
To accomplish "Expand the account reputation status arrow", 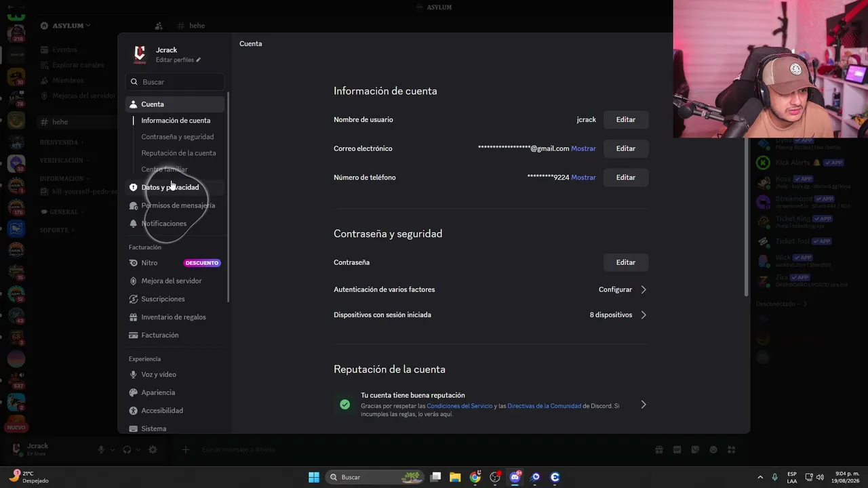I will coord(644,405).
